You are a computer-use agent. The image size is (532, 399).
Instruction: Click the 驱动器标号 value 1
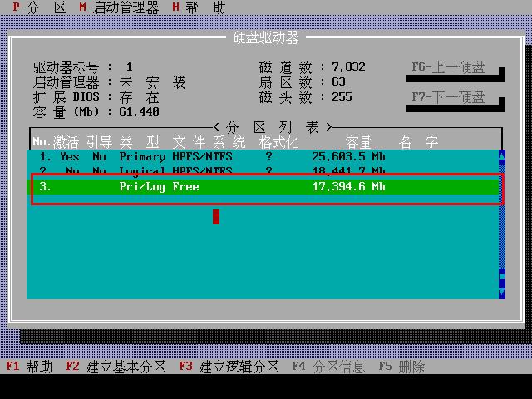(x=129, y=66)
